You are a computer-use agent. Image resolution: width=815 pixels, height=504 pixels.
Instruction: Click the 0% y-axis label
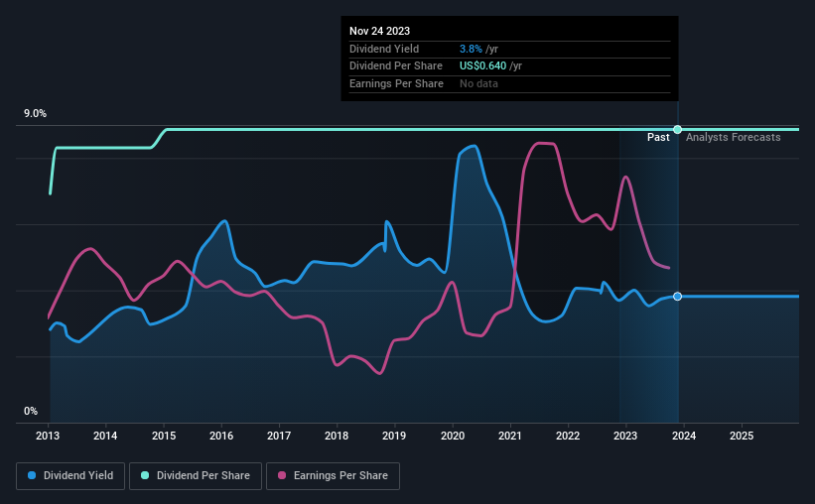coord(31,411)
